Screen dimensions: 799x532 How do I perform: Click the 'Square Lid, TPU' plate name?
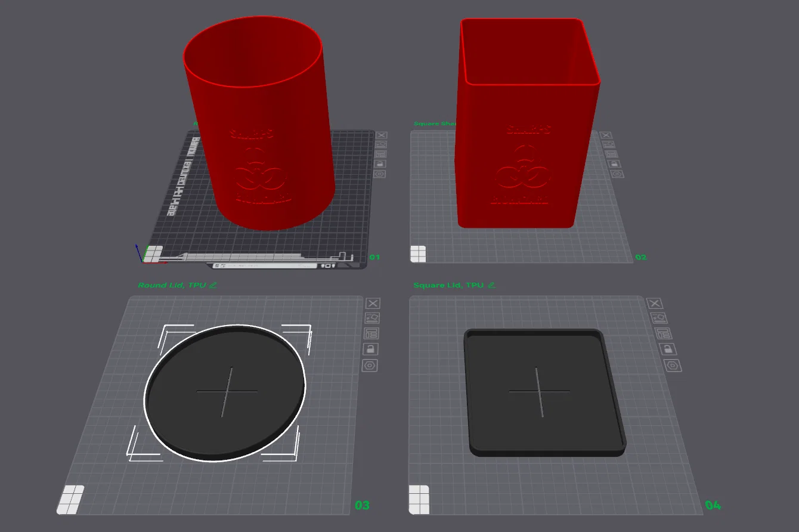448,285
